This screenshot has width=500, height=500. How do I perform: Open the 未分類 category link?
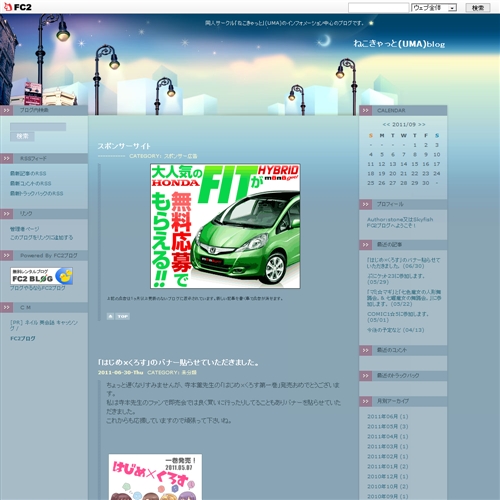189,372
